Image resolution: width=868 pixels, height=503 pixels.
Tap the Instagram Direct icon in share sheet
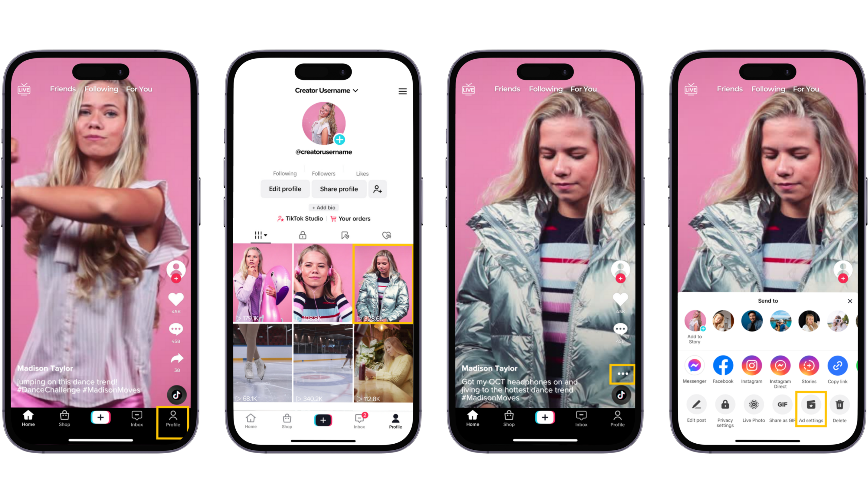point(781,366)
